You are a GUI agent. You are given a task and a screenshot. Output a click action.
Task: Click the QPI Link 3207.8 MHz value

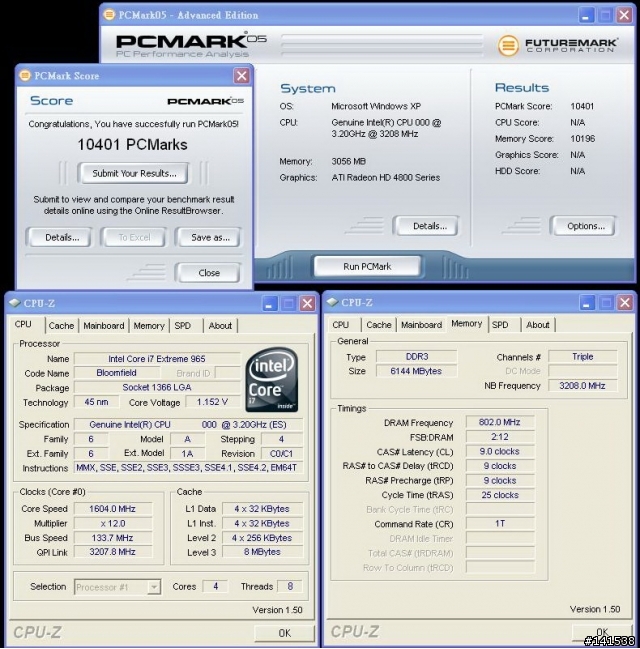113,552
